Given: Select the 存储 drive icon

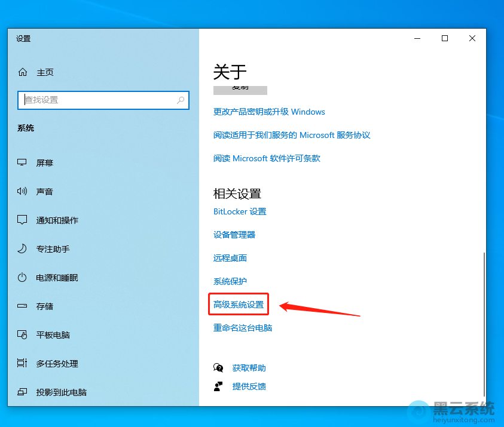Looking at the screenshot, I should (22, 306).
